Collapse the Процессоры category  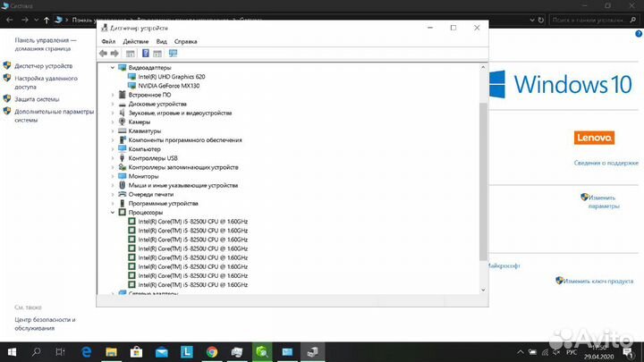pos(113,212)
